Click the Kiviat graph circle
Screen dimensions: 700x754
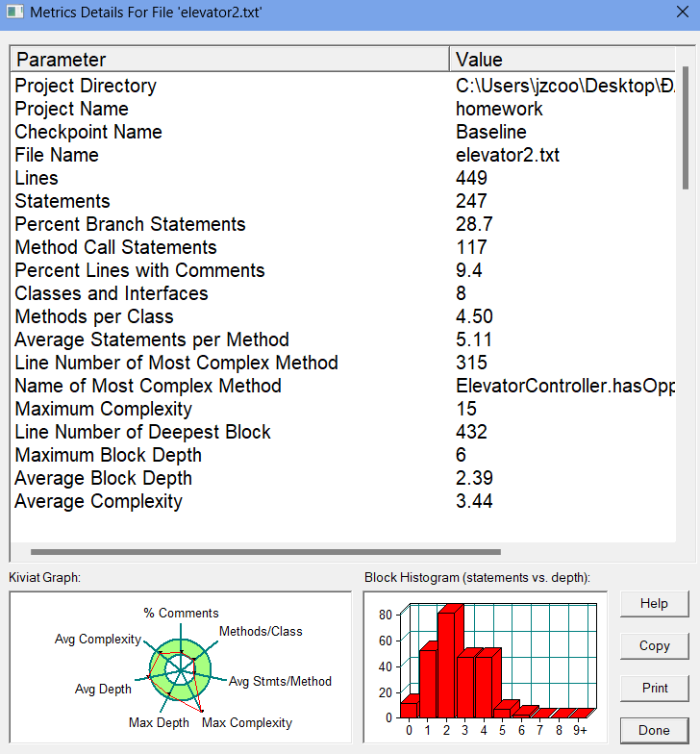tap(181, 669)
